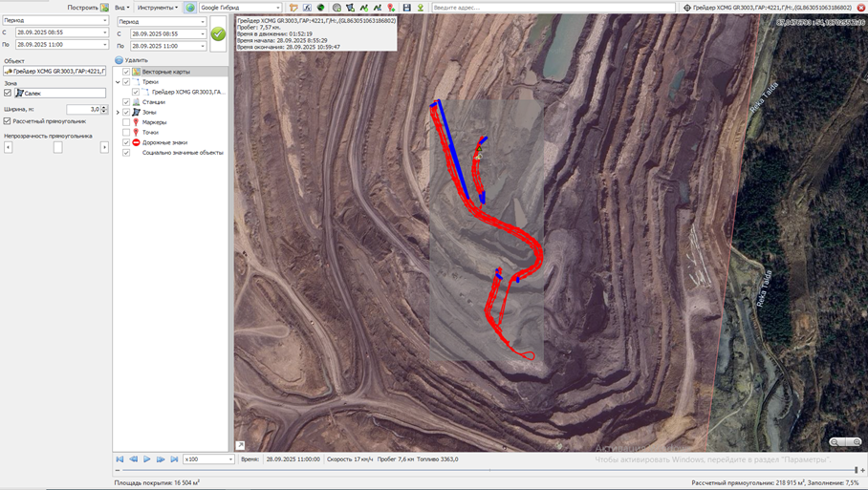Toggle the Дорожные знаки layer checkbox

126,142
